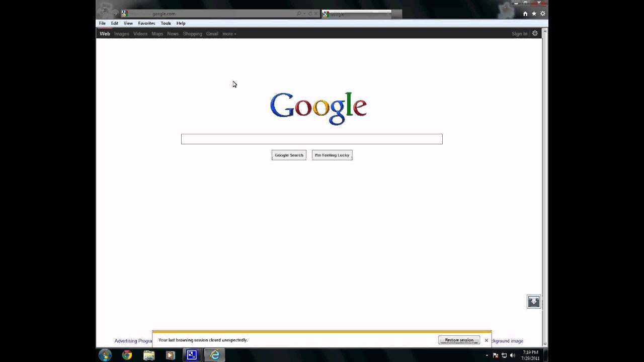Open the Edit menu

coord(115,23)
